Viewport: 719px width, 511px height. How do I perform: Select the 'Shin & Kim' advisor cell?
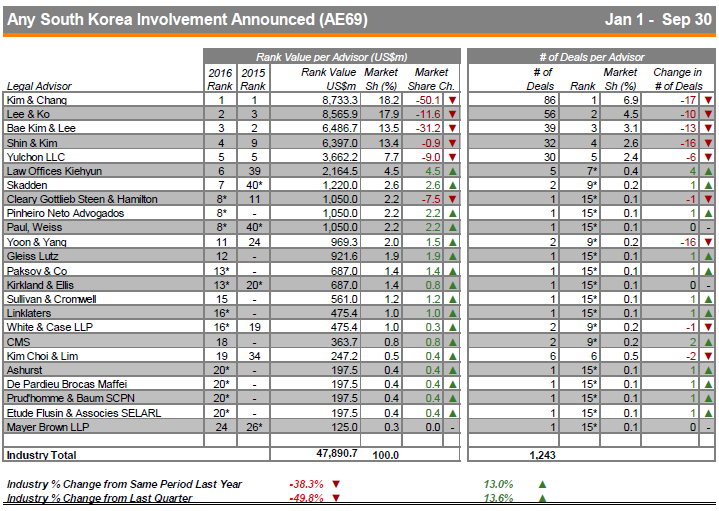click(32, 143)
